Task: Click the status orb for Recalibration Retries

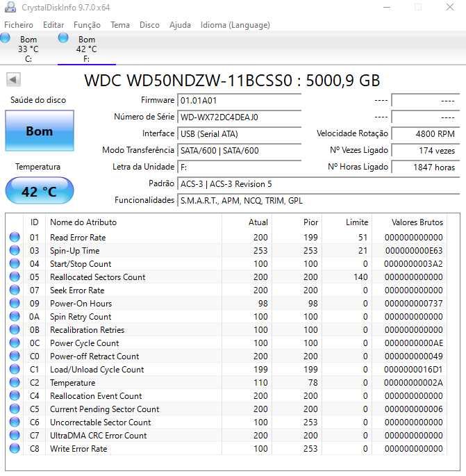Action: (15, 329)
